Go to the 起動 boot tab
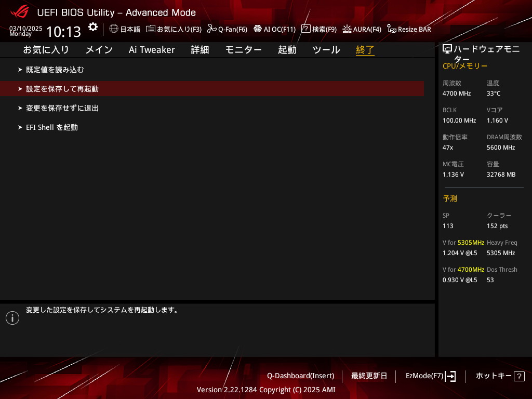 click(x=287, y=50)
